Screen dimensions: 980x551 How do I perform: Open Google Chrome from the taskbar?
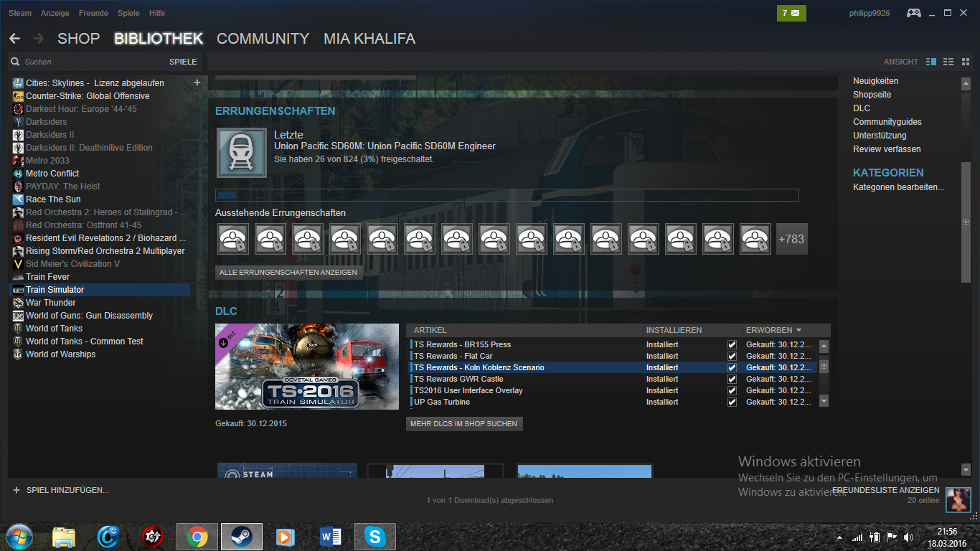(197, 536)
